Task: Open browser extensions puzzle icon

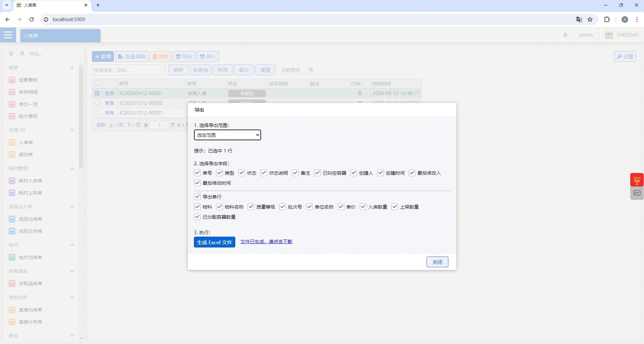Action: pos(607,19)
